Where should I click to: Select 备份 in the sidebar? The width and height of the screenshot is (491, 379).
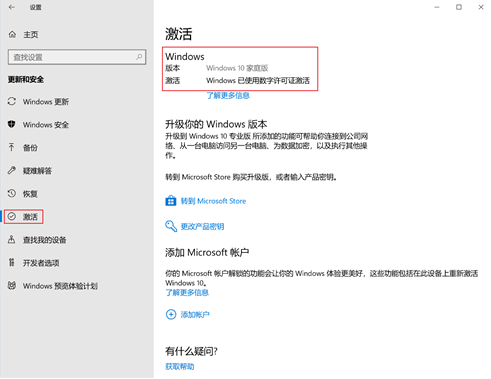tap(30, 148)
